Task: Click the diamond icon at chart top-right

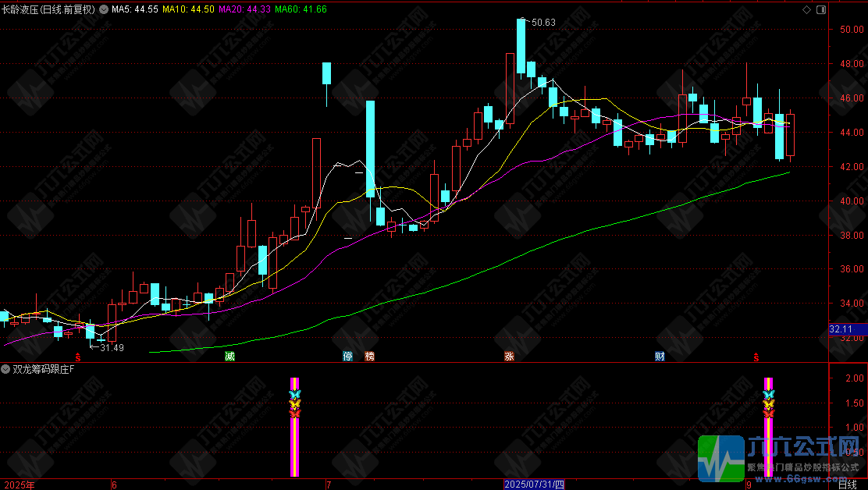Action: tap(806, 9)
